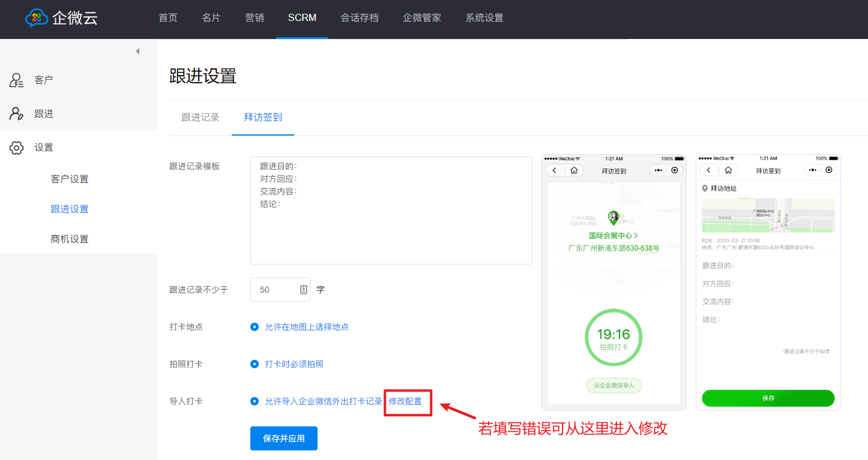868x460 pixels.
Task: Click the 设置 gear icon
Action: point(16,148)
